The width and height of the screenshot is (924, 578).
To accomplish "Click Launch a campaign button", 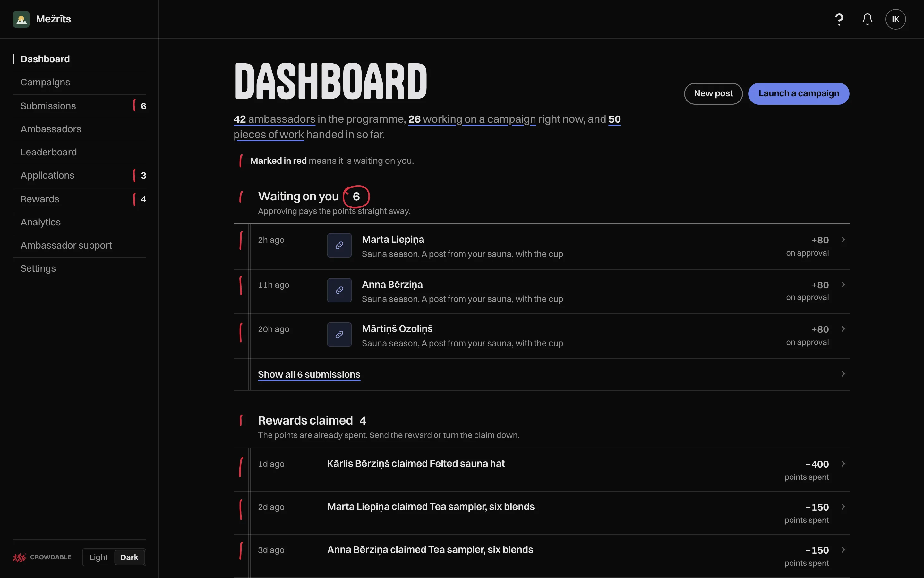I will (x=798, y=94).
